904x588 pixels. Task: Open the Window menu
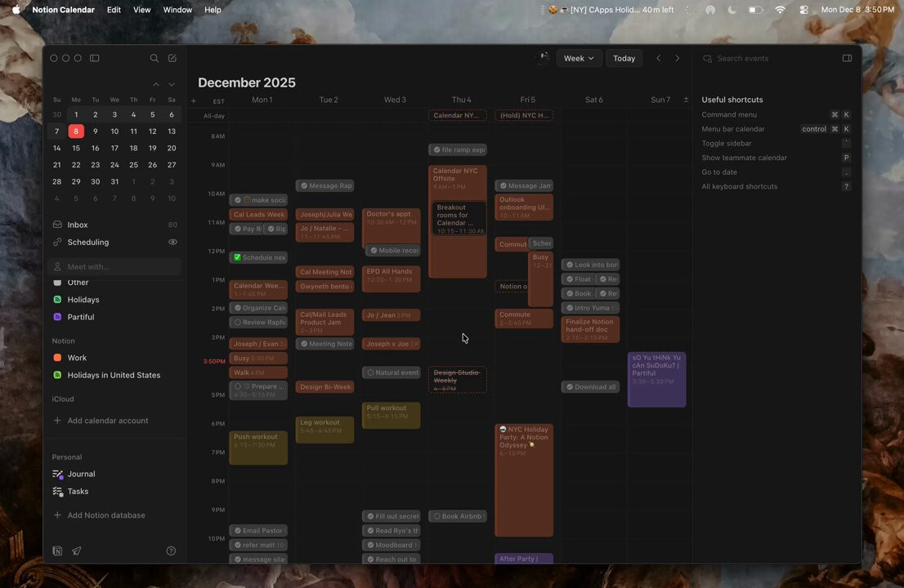(x=177, y=10)
